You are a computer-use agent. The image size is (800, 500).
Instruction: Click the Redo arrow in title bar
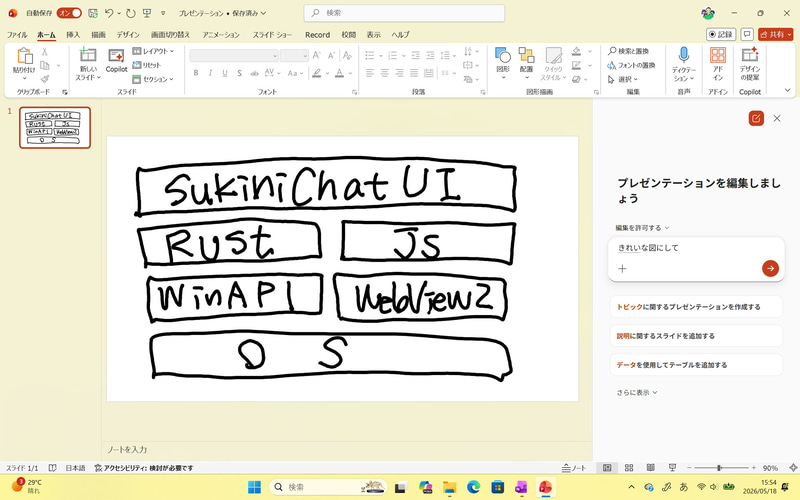pyautogui.click(x=131, y=13)
